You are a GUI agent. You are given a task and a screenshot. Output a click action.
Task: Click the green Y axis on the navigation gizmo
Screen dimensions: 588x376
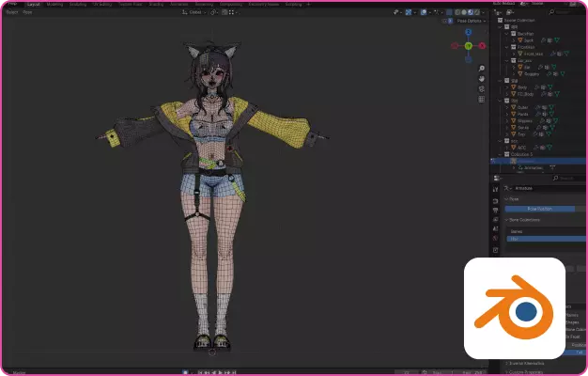(469, 46)
